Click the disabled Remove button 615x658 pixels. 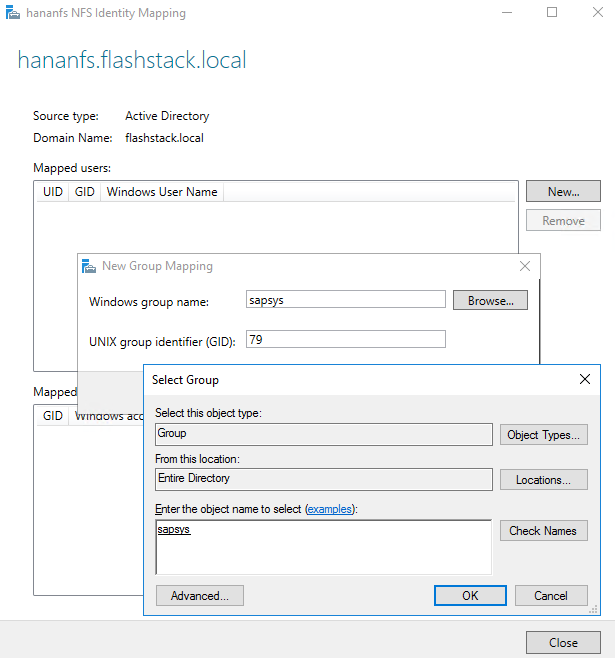pos(563,220)
